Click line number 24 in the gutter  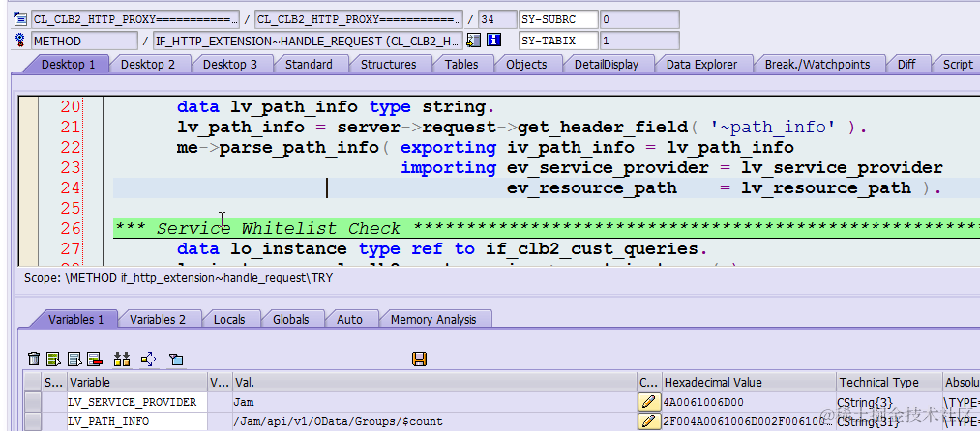coord(71,187)
